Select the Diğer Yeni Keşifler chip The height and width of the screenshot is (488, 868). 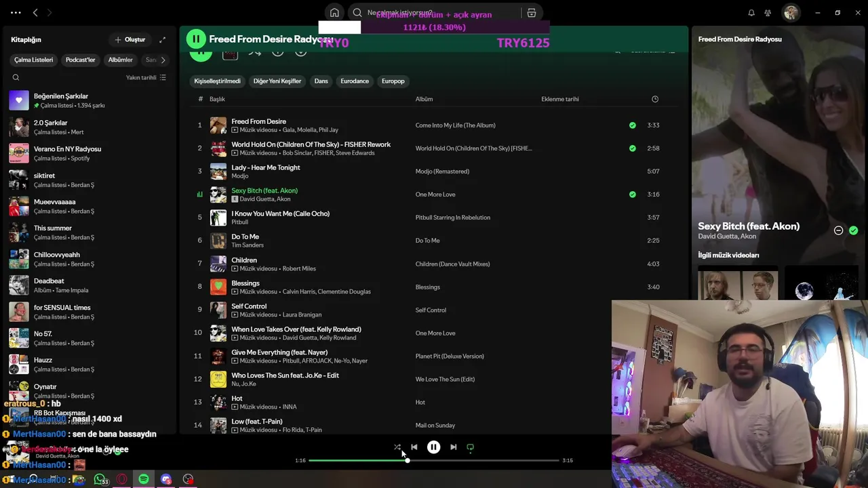[277, 81]
